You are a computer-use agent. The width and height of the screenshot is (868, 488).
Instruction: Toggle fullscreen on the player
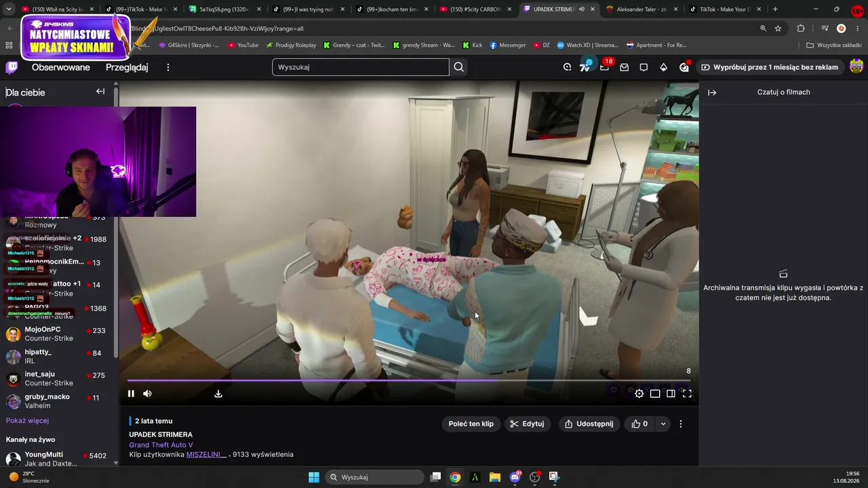687,393
